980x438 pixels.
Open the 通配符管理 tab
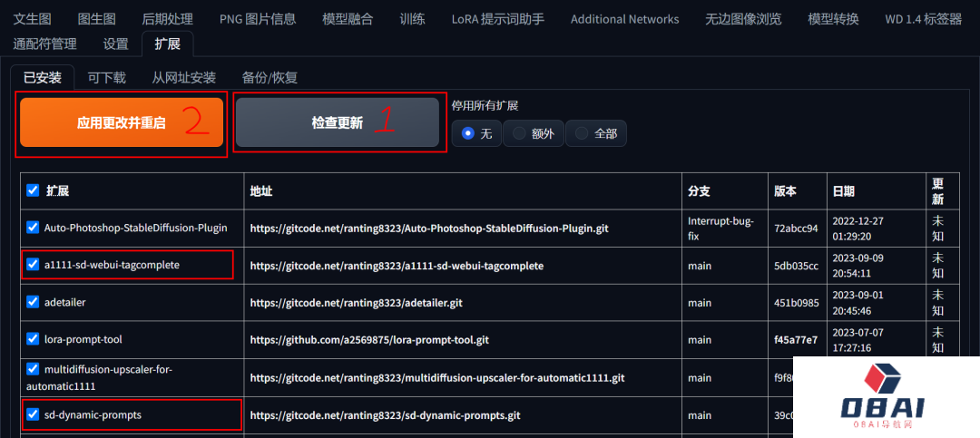[x=44, y=44]
